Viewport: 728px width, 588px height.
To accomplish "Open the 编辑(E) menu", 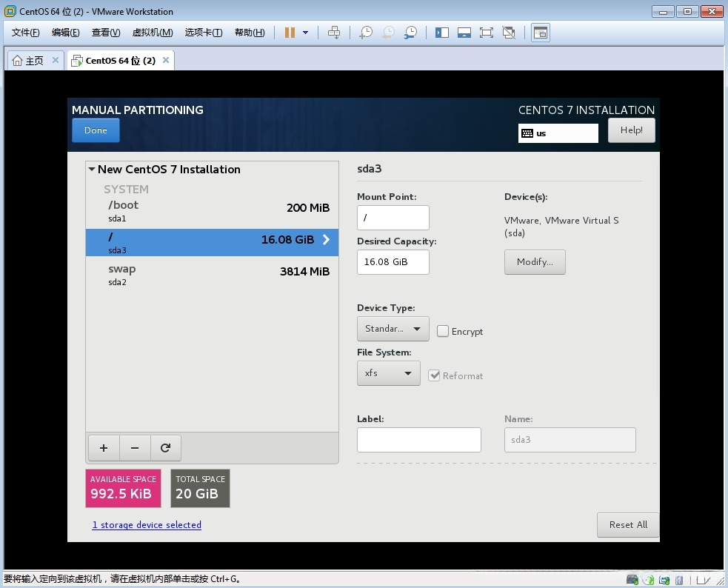I will [x=65, y=33].
